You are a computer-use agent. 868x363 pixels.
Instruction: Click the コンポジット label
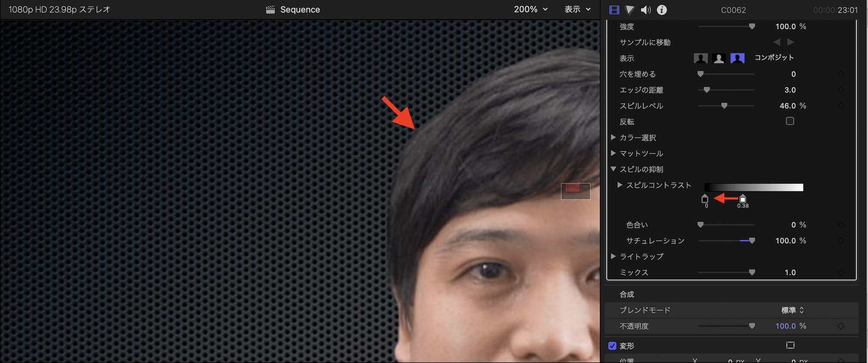774,58
